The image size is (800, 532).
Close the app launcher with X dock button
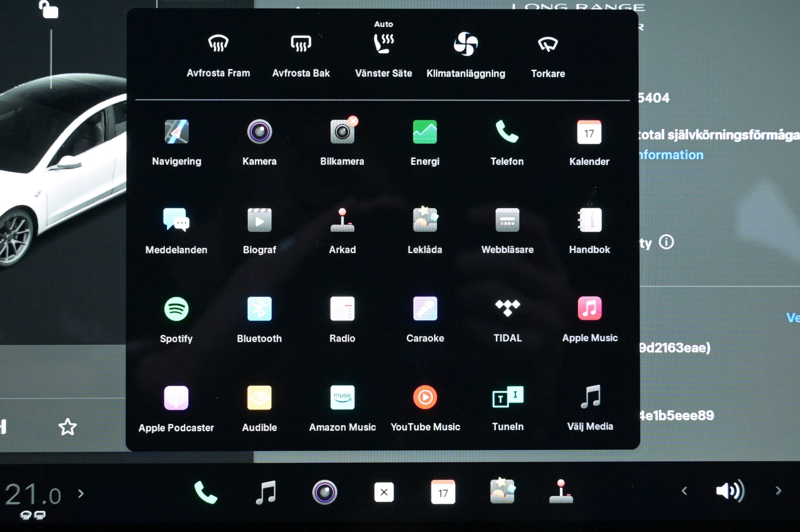384,492
